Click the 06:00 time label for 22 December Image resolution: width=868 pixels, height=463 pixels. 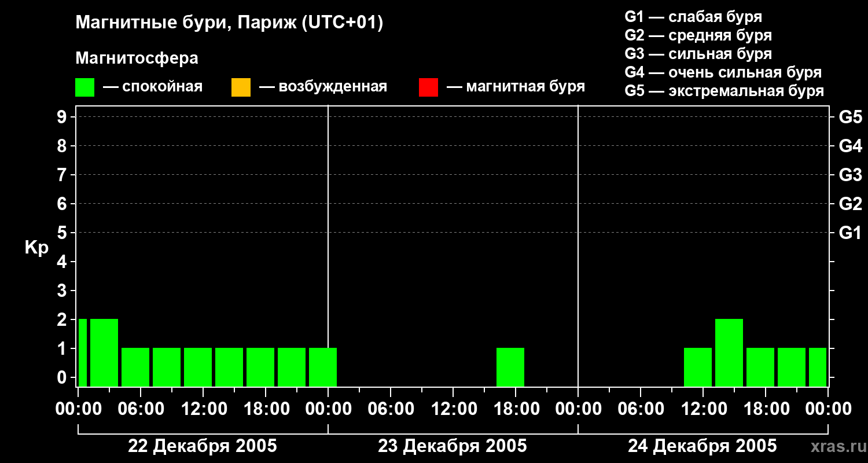(141, 409)
